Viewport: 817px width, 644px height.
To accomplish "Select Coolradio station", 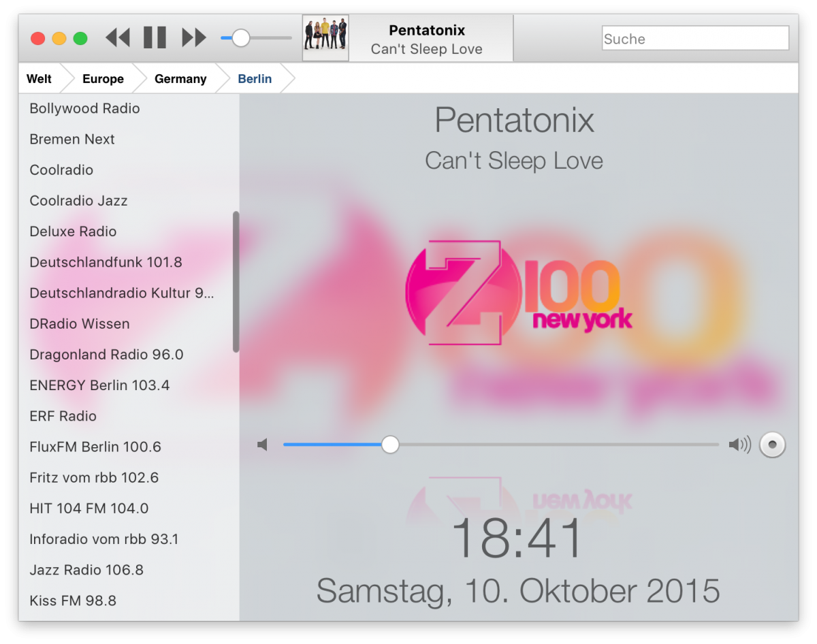I will [x=129, y=170].
